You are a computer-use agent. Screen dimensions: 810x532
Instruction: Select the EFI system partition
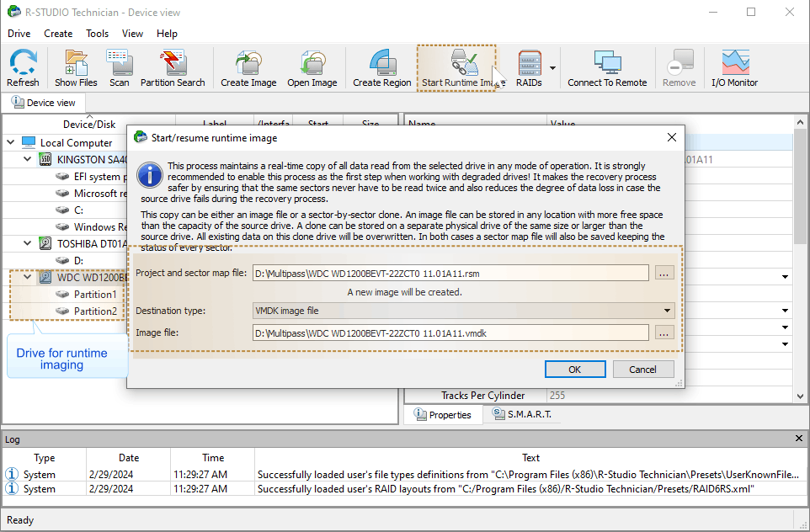(90, 177)
